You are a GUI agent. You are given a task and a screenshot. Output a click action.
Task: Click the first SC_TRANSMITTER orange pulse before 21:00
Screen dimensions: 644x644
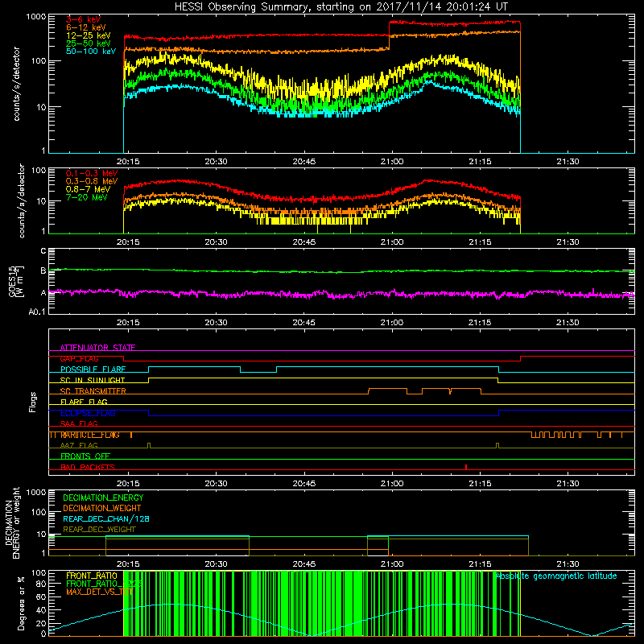point(388,391)
